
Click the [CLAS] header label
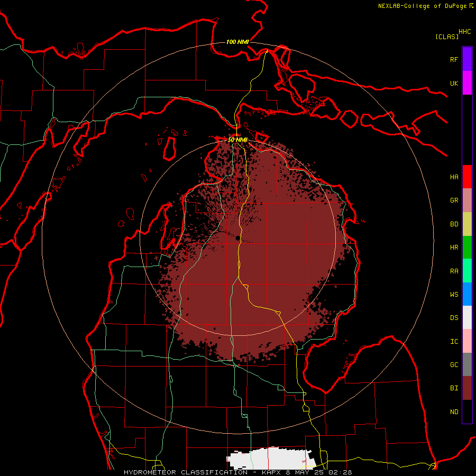(x=447, y=36)
